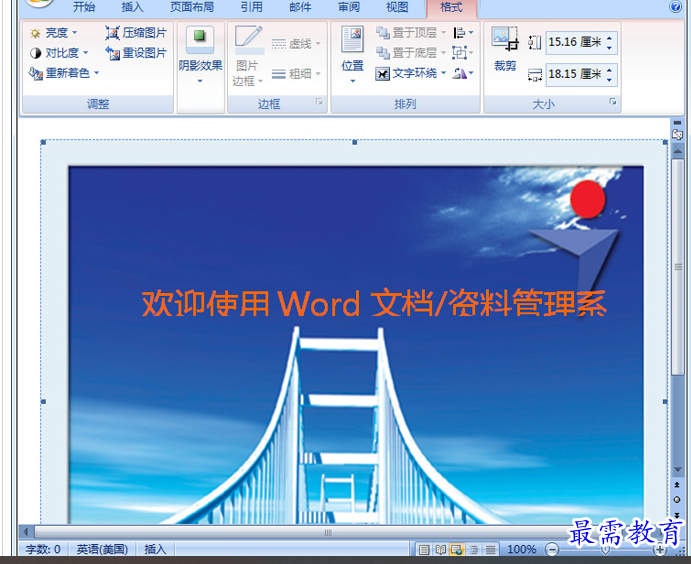The width and height of the screenshot is (691, 564).
Task: Click the left-middle picture sizing handle
Action: pos(43,401)
